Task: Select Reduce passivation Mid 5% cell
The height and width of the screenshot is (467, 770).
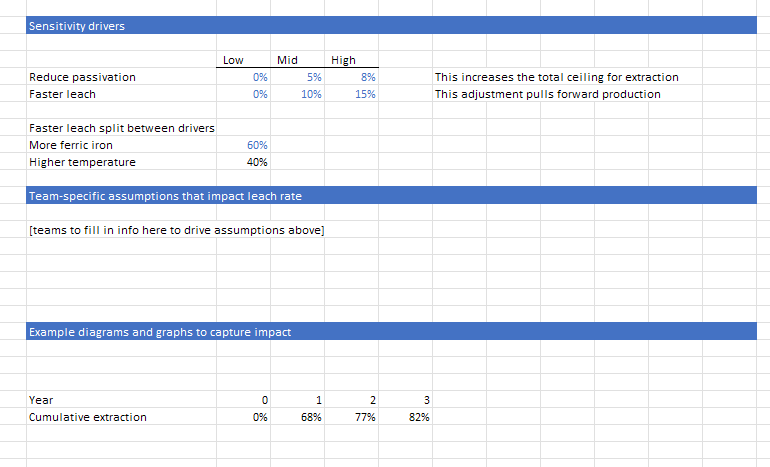Action: click(298, 77)
